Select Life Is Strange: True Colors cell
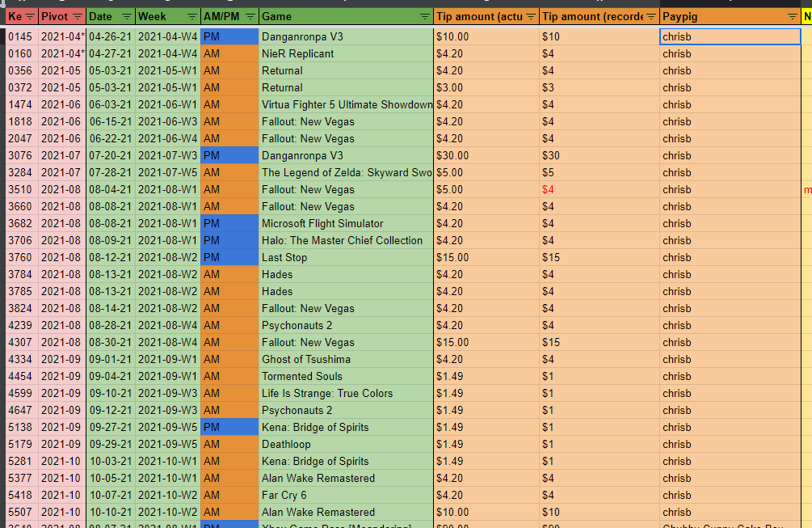This screenshot has width=812, height=528. [346, 393]
